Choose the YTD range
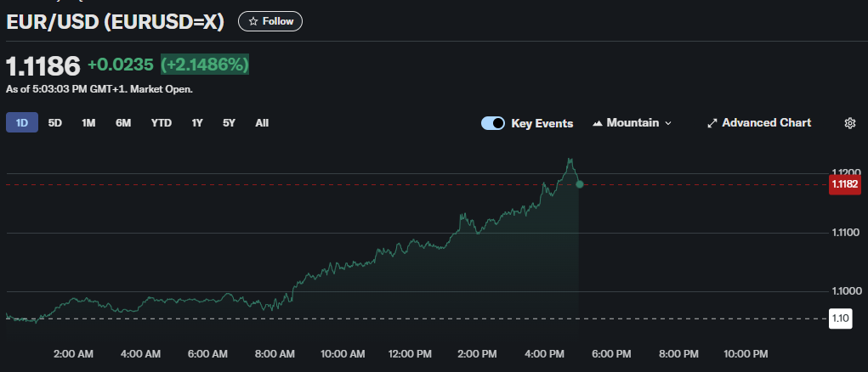868x372 pixels. pyautogui.click(x=161, y=122)
